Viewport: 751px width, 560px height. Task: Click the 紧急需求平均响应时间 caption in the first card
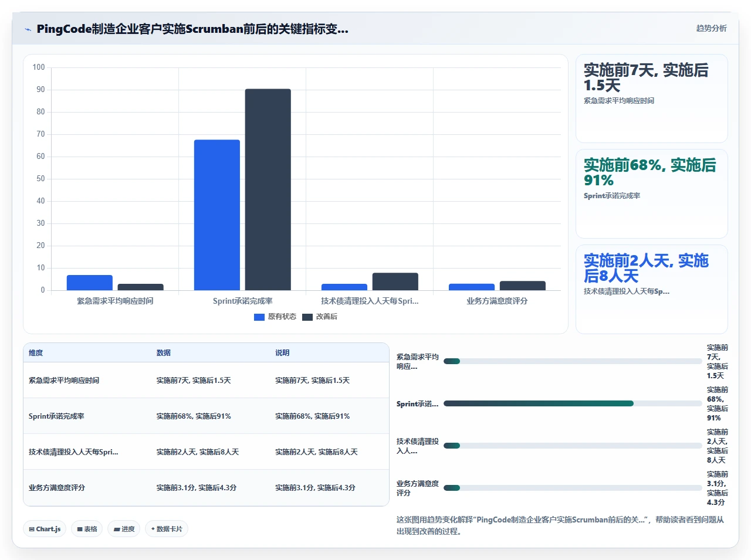coord(618,101)
